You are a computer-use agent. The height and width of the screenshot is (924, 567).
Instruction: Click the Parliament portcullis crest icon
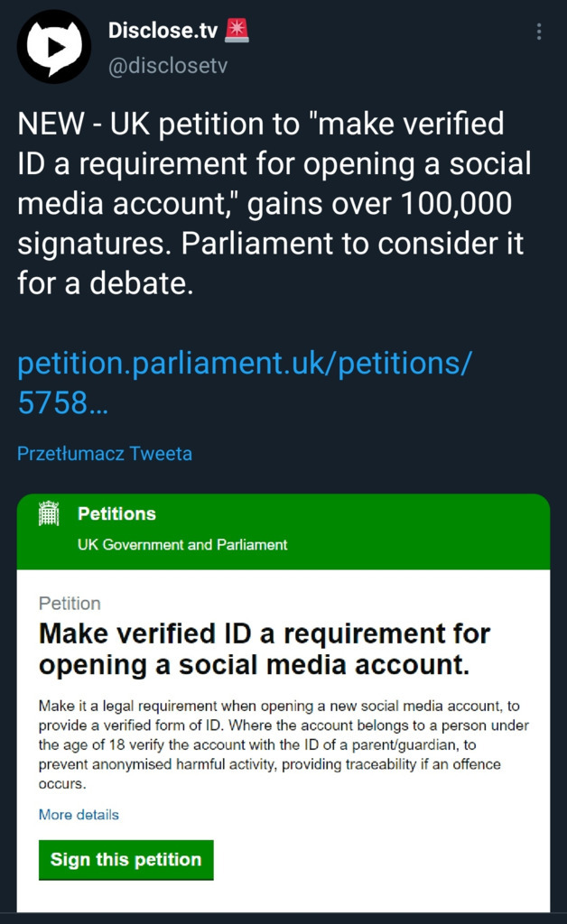coord(49,513)
